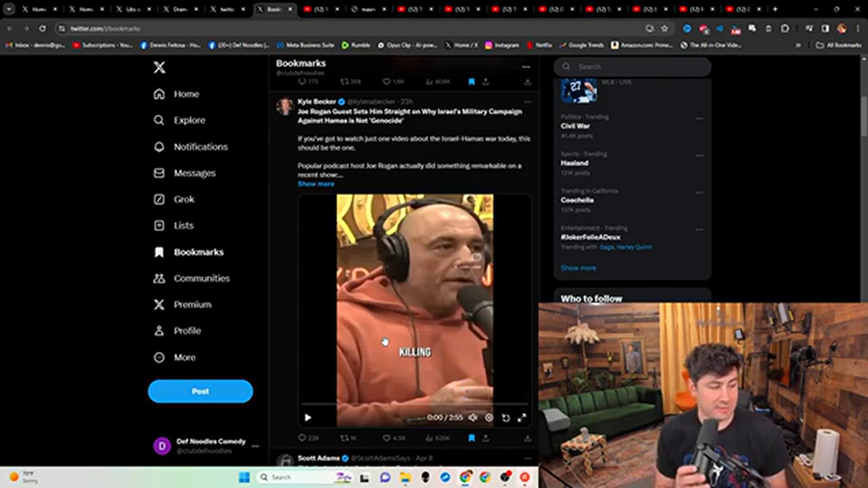
Task: Click the blue Post button
Action: pyautogui.click(x=200, y=391)
